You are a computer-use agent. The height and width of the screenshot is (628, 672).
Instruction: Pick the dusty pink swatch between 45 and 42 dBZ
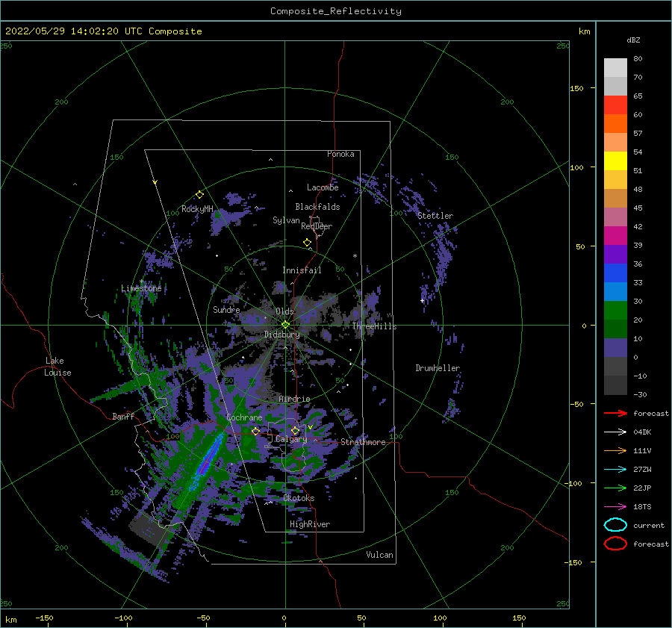pyautogui.click(x=615, y=217)
